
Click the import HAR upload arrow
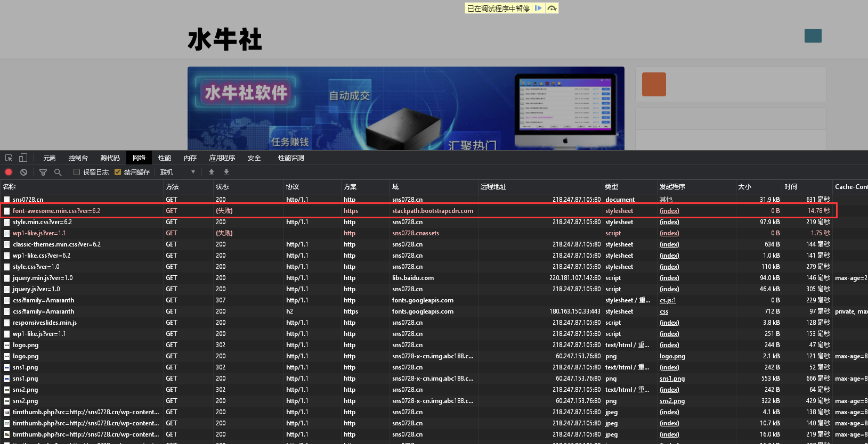[212, 172]
